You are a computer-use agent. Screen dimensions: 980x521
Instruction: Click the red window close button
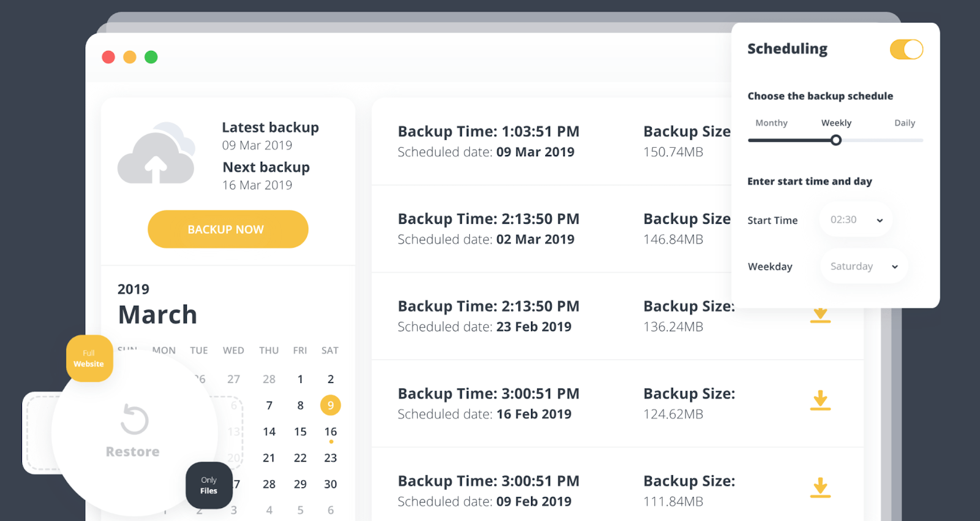pyautogui.click(x=108, y=57)
